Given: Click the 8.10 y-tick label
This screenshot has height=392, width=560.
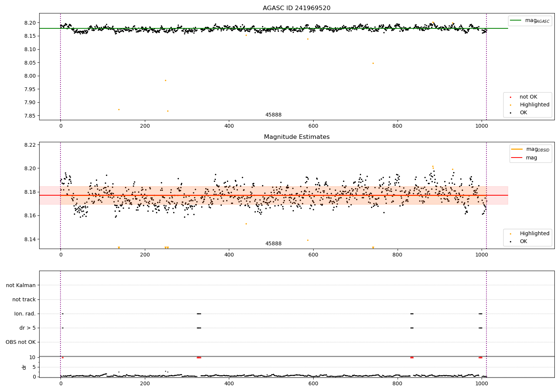Looking at the screenshot, I should (x=30, y=49).
